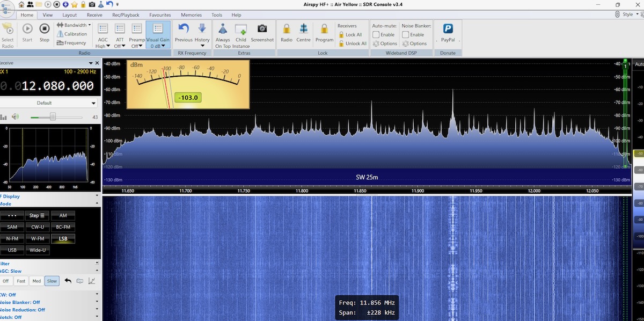This screenshot has width=644, height=321.
Task: Click the speaker mute icon
Action: coord(15,117)
